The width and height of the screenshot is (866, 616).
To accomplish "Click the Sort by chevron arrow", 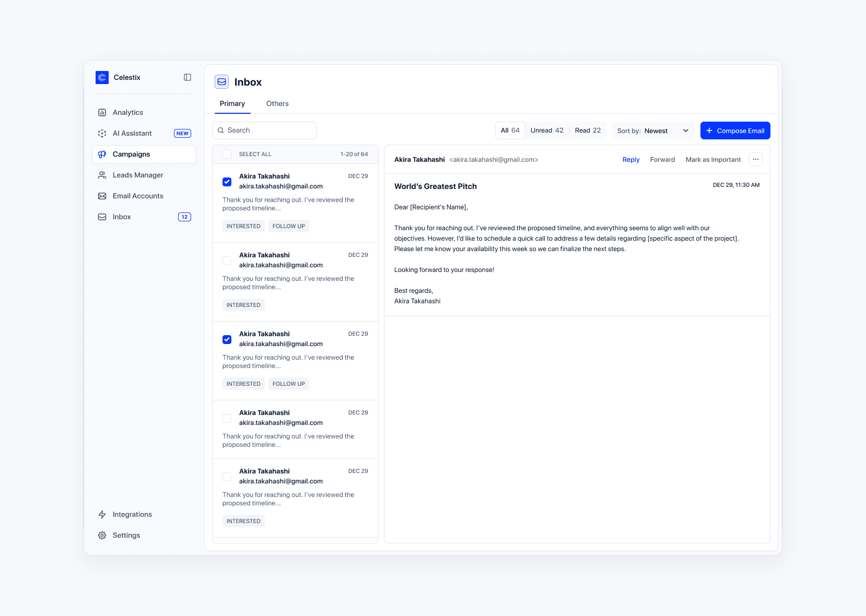I will tap(686, 131).
